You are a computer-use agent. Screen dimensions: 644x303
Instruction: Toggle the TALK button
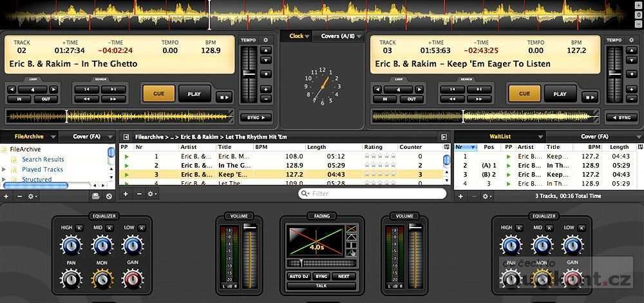[x=321, y=286]
